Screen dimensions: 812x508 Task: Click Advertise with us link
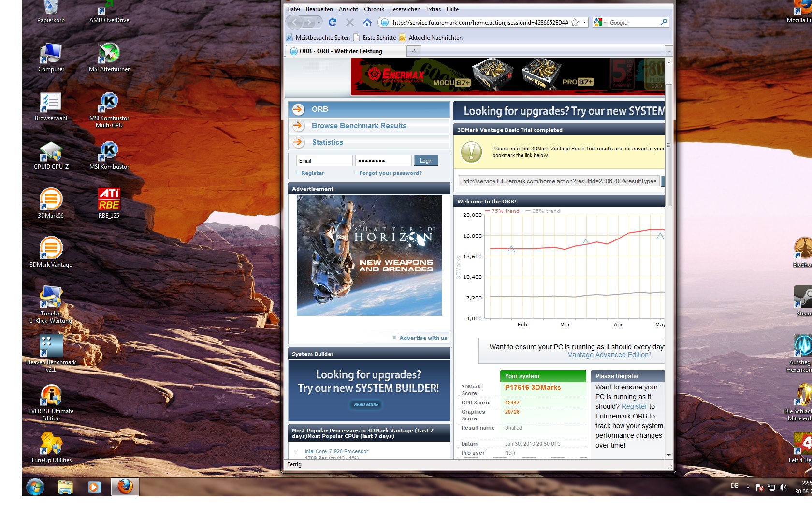click(x=423, y=338)
